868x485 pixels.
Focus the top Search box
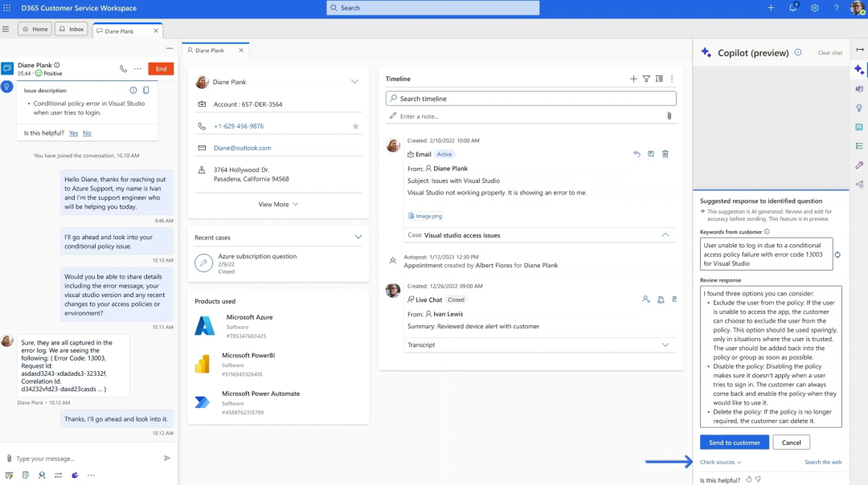tap(433, 8)
